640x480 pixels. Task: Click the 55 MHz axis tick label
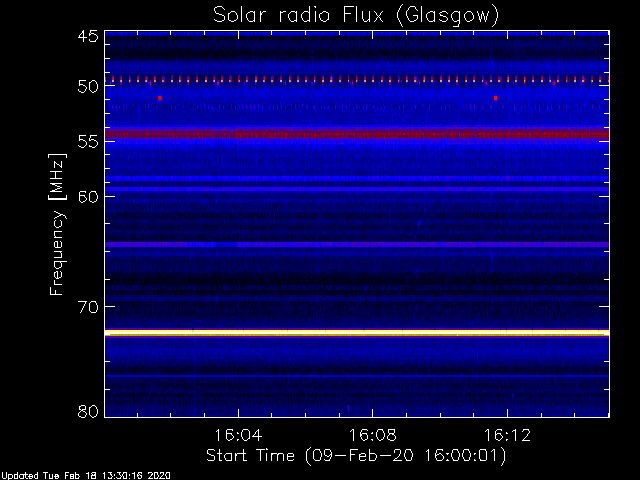click(x=88, y=141)
